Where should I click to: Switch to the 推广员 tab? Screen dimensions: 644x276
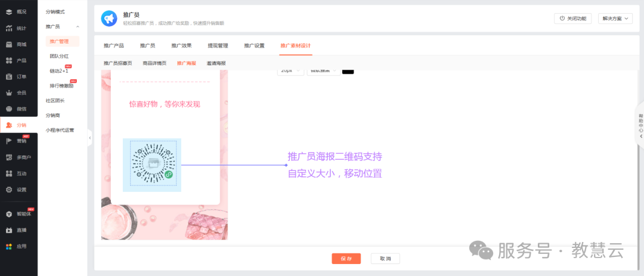[x=147, y=45]
